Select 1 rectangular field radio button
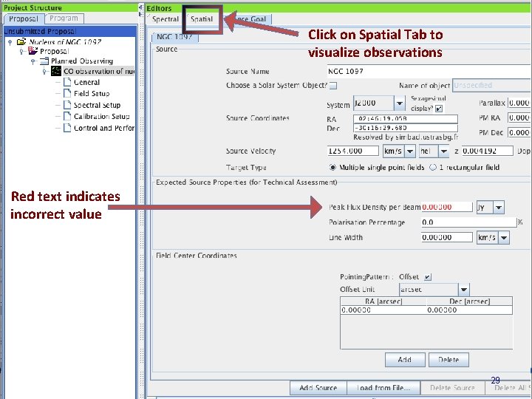 [x=432, y=167]
